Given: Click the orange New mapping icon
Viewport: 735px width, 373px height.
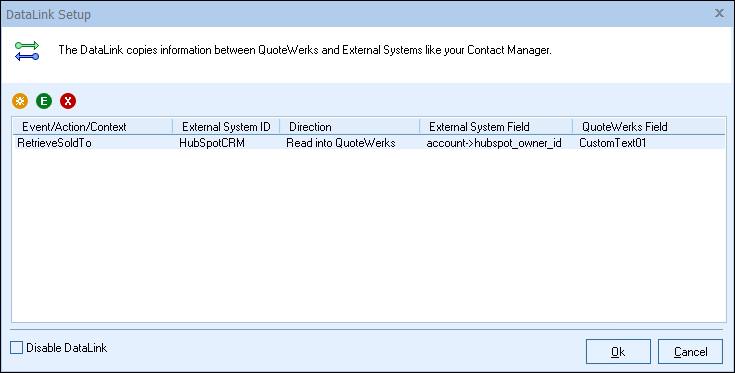Looking at the screenshot, I should point(20,101).
